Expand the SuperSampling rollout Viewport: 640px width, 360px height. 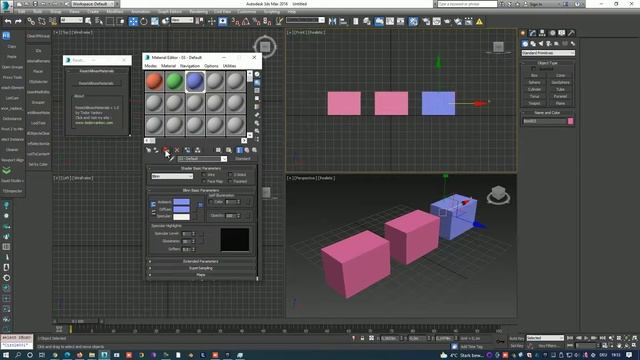[x=201, y=269]
